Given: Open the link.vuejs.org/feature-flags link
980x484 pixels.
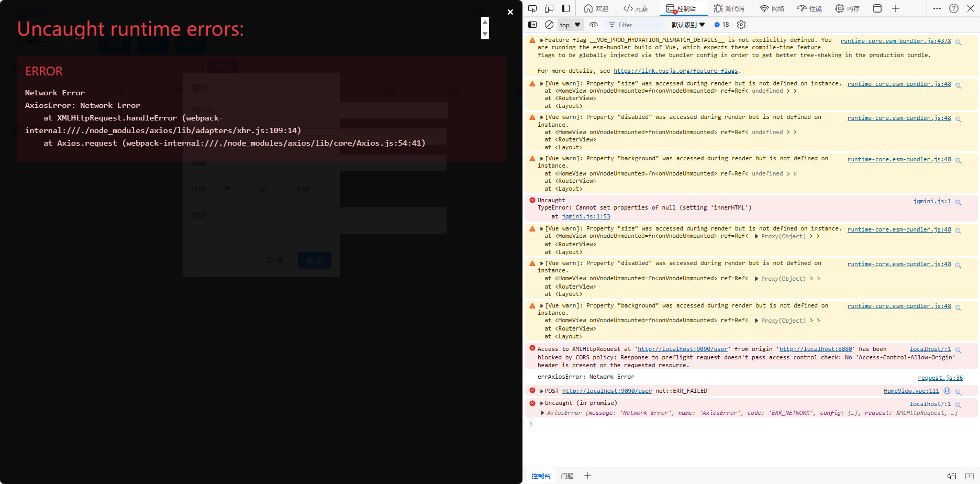Looking at the screenshot, I should [675, 71].
